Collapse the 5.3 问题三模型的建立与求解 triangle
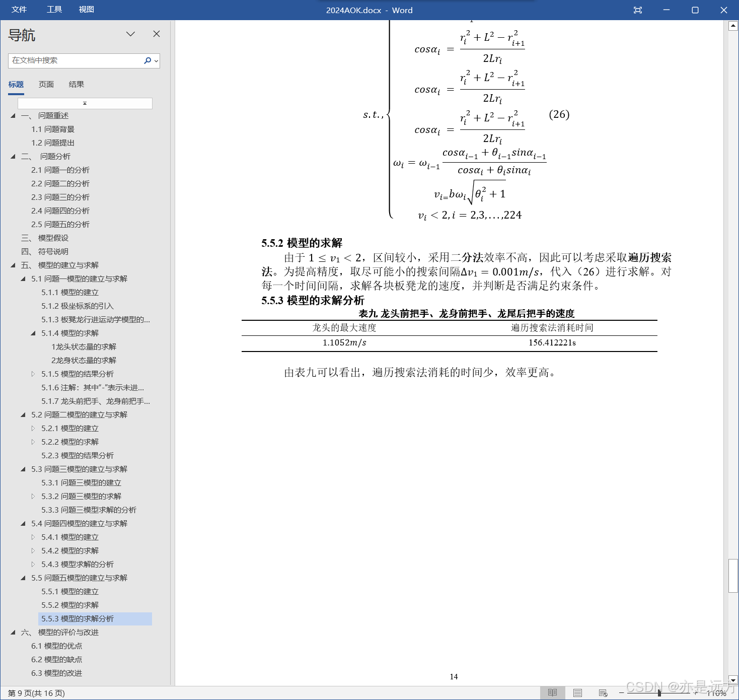Screen dimensions: 739x700 (23, 469)
